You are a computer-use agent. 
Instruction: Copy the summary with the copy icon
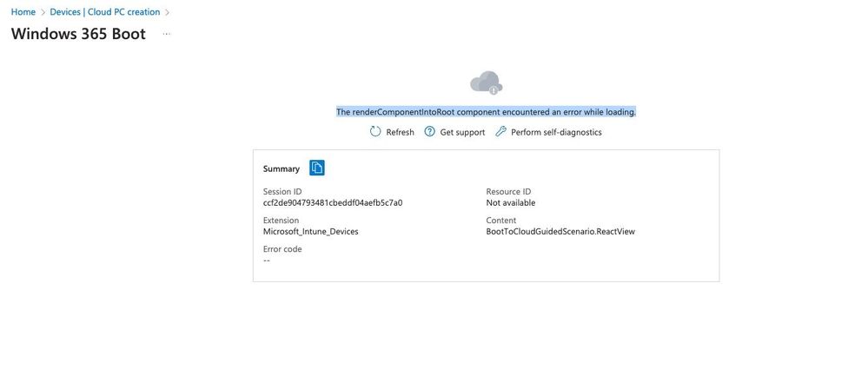(316, 168)
